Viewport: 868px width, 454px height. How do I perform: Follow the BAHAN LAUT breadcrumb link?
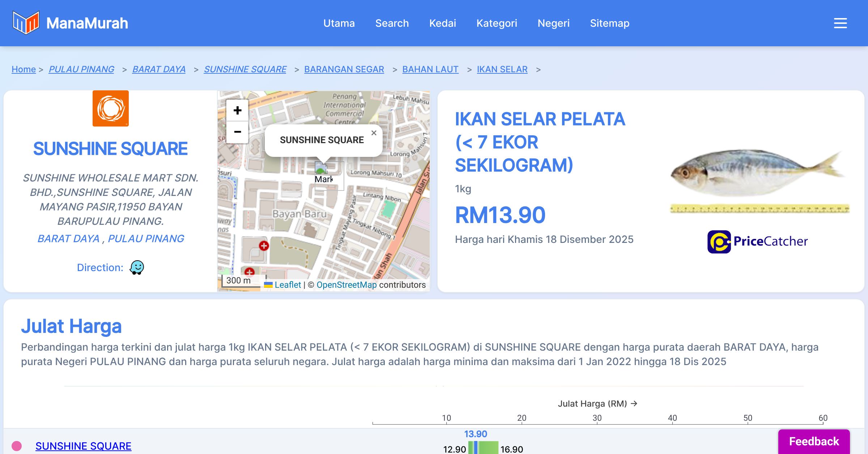tap(430, 69)
